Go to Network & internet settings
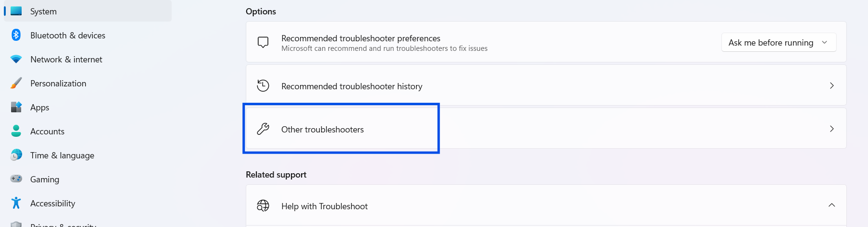 pyautogui.click(x=66, y=59)
